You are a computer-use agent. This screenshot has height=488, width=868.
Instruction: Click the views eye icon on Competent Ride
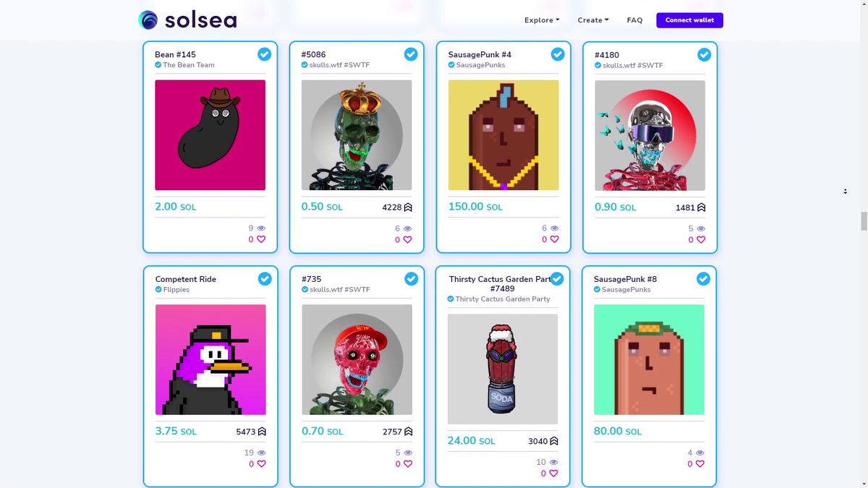point(261,453)
